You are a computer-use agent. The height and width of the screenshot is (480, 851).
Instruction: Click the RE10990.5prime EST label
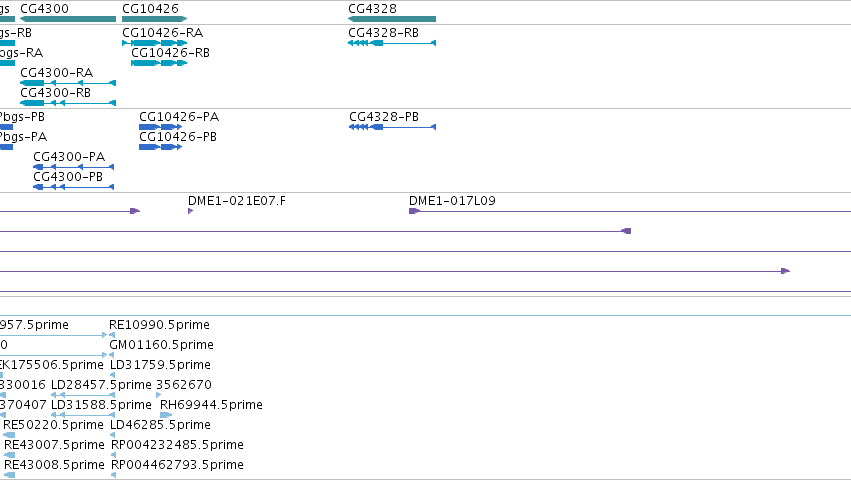159,325
